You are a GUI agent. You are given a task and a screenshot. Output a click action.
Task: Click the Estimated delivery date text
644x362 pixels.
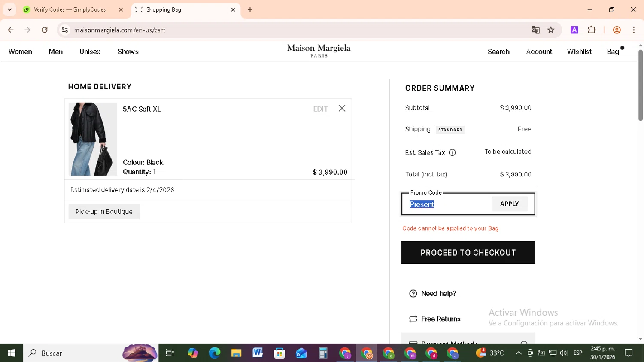[x=123, y=190]
